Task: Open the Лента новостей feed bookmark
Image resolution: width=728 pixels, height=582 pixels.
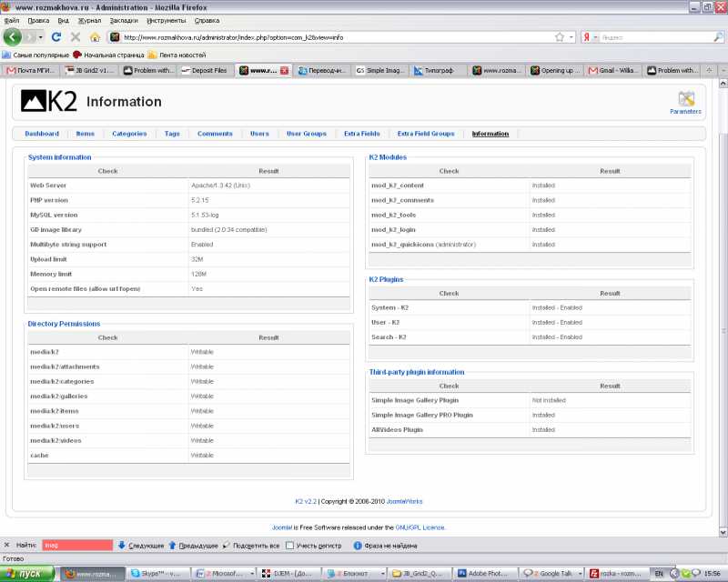Action: pos(177,55)
